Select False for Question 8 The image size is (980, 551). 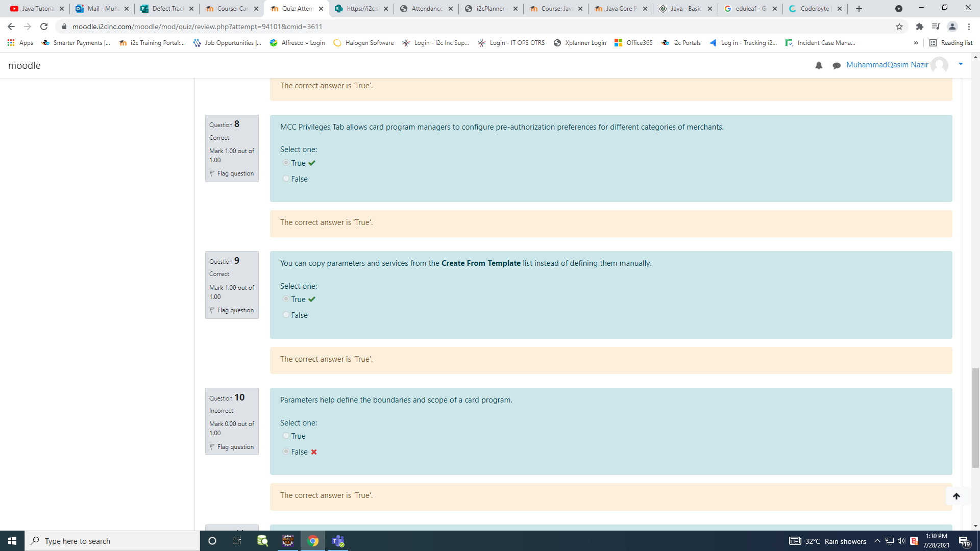tap(286, 179)
